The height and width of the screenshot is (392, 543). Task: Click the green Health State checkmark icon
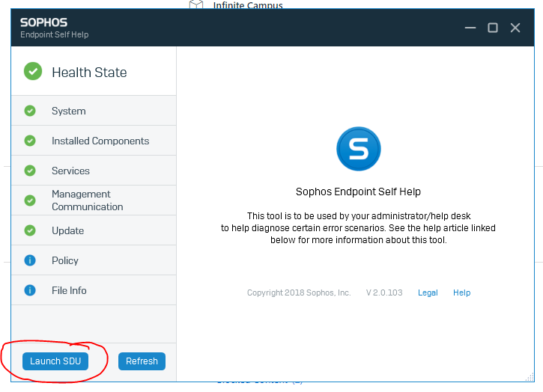[x=33, y=71]
